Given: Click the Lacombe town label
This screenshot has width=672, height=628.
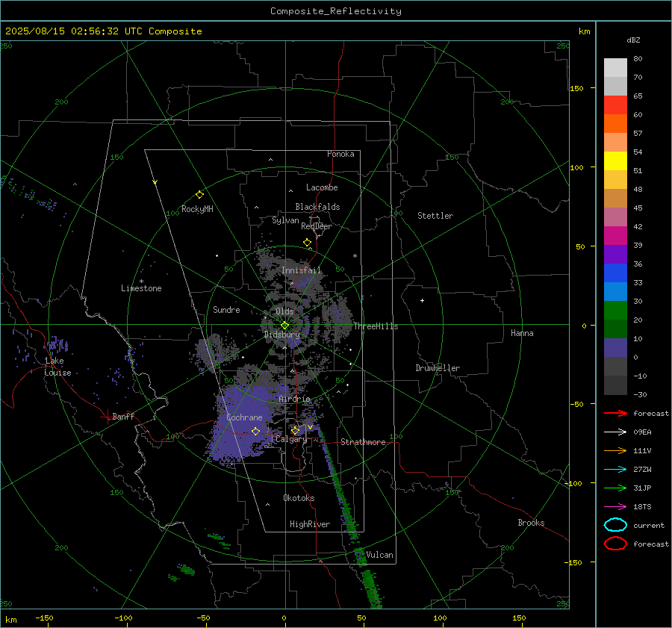Looking at the screenshot, I should coord(322,187).
